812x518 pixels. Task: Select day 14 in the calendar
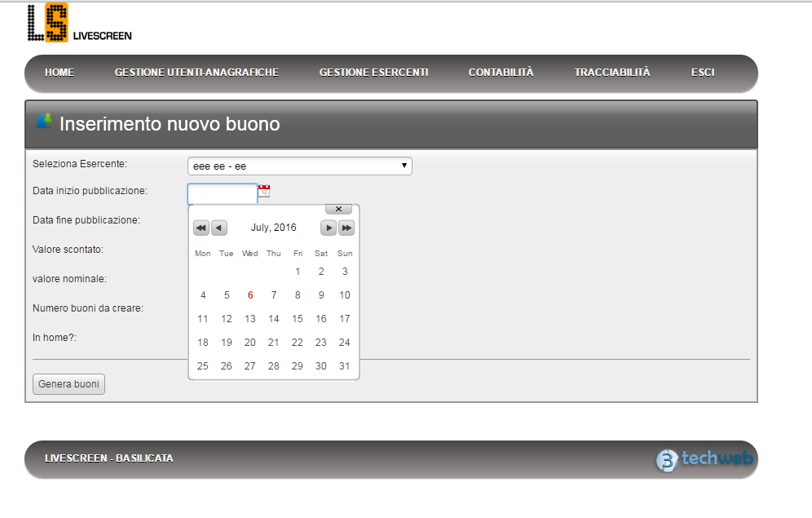point(274,319)
